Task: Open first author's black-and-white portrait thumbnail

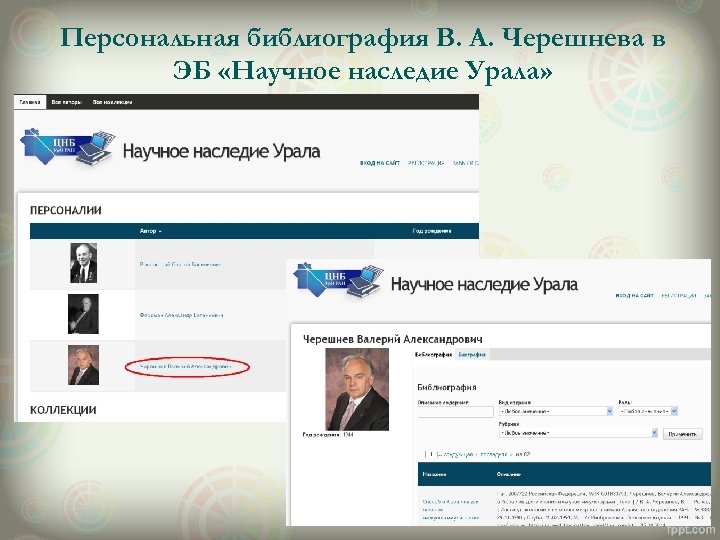Action: 84,263
